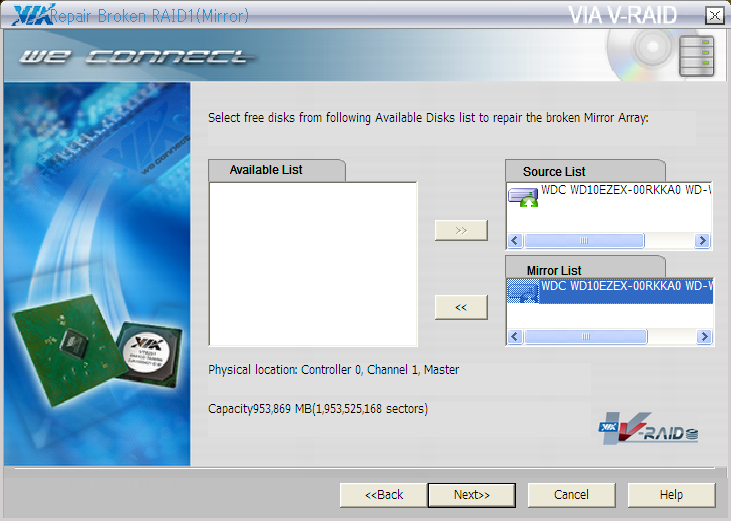Click the Available List tab header
This screenshot has width=731, height=521.
click(266, 170)
